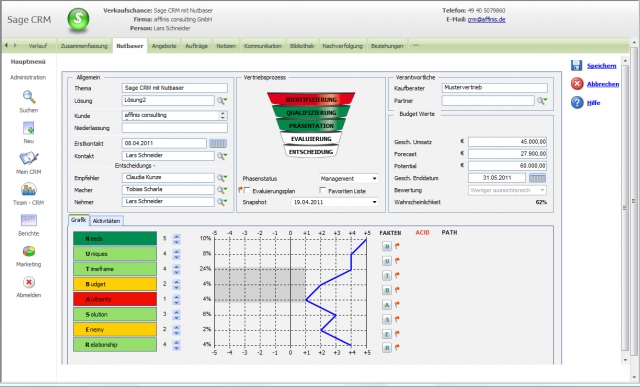Open the Mein CRM icon
Image resolution: width=640 pixels, height=387 pixels.
click(x=29, y=159)
